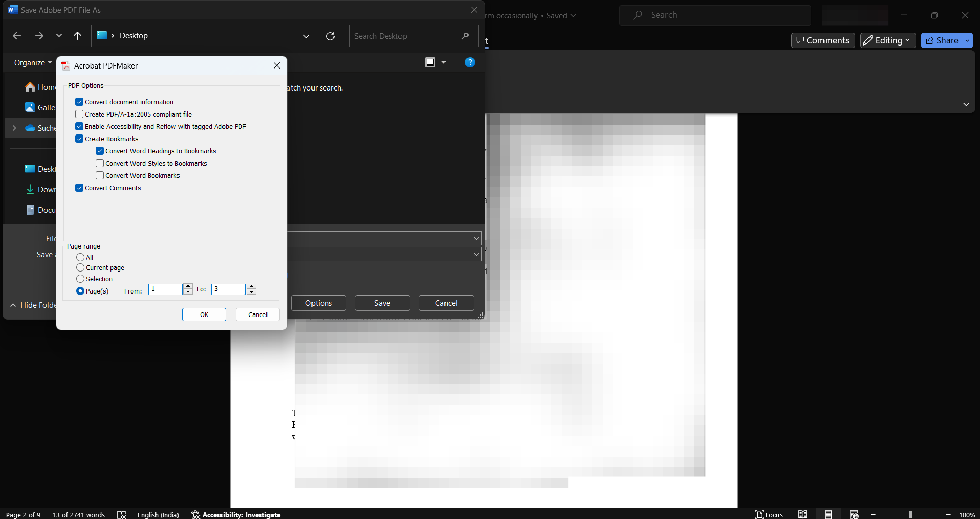The width and height of the screenshot is (980, 519).
Task: Click the view layout icon in the dialog
Action: pos(430,62)
